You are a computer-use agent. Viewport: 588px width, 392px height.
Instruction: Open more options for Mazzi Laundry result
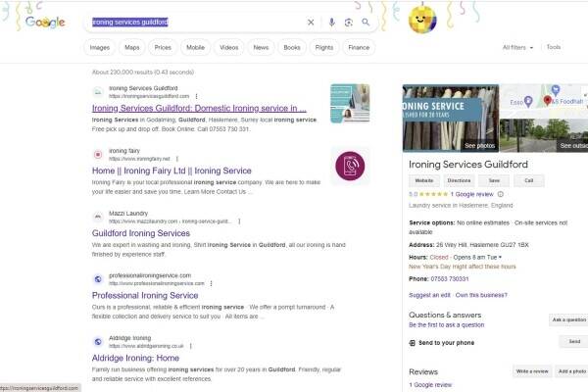239,221
